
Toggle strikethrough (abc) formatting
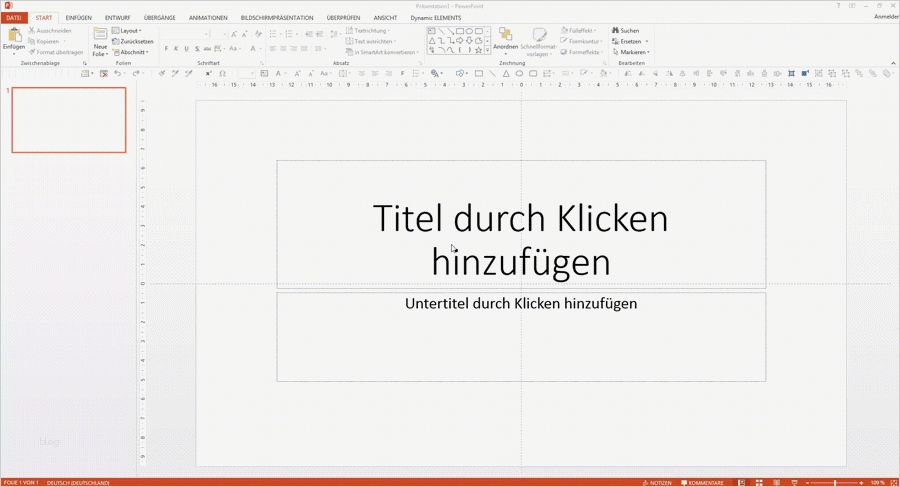click(x=207, y=49)
